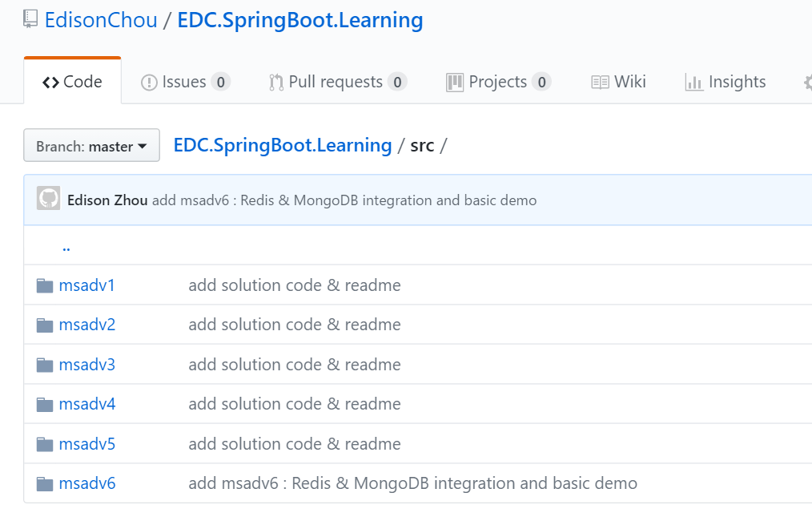Click Edison Zhou's avatar image
This screenshot has height=521, width=812.
coord(49,199)
